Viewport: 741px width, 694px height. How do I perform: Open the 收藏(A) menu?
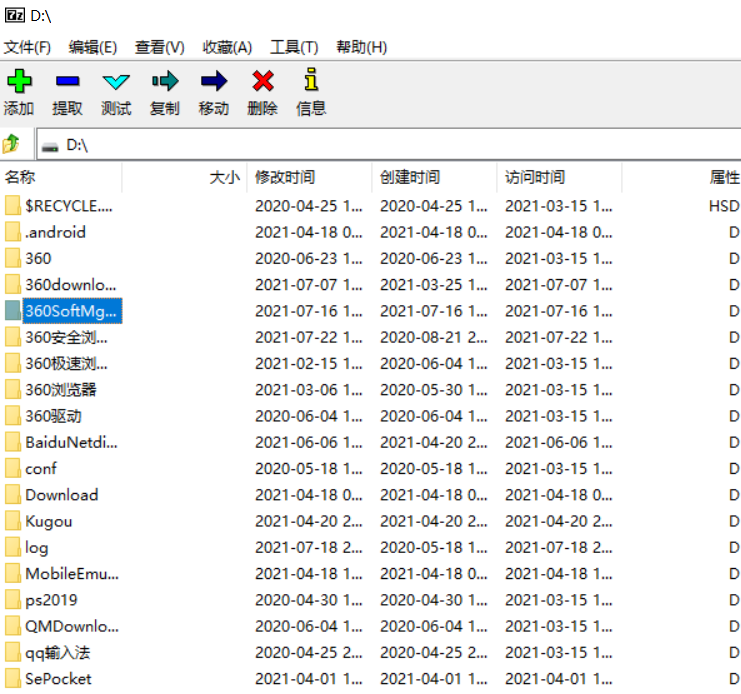[x=227, y=47]
